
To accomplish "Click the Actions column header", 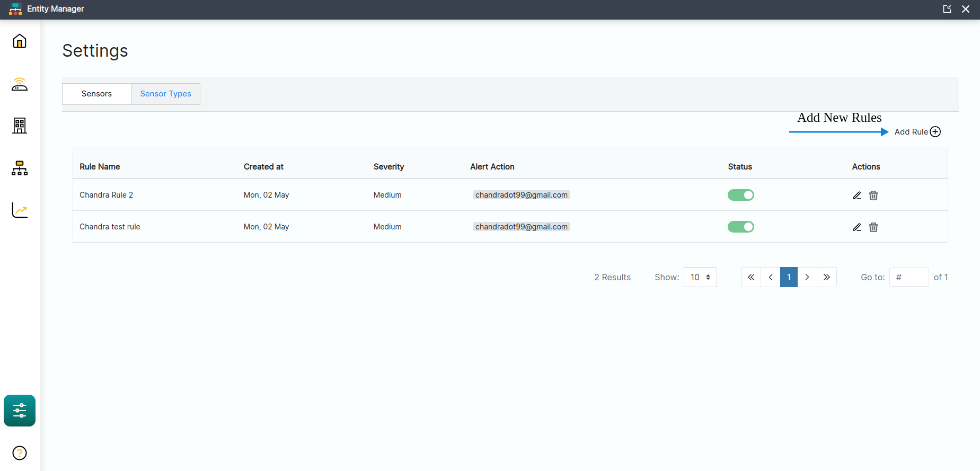I will pos(866,166).
